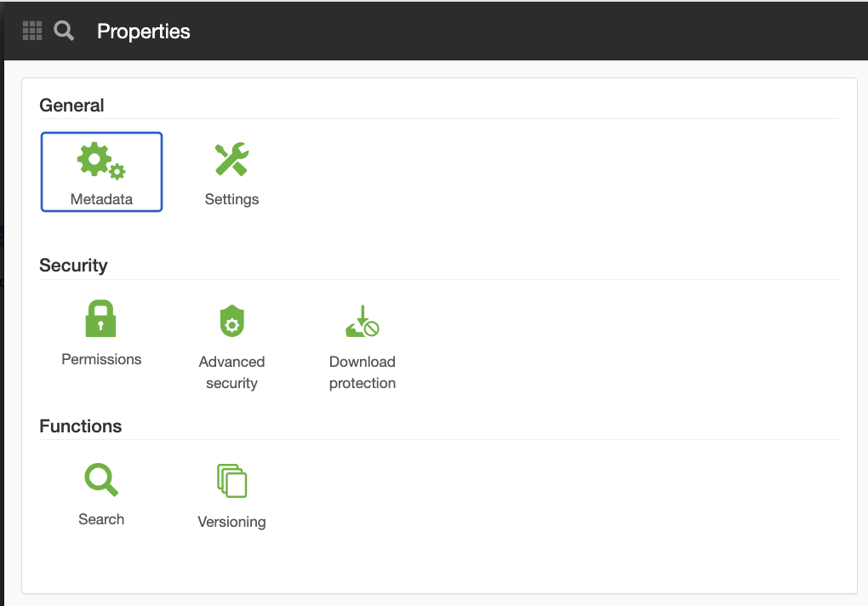The image size is (868, 606).
Task: Open the Advanced security shield icon
Action: coord(232,320)
